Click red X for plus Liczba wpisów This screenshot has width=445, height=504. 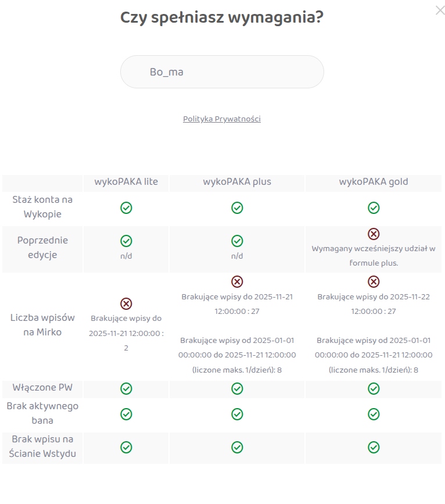point(237,282)
